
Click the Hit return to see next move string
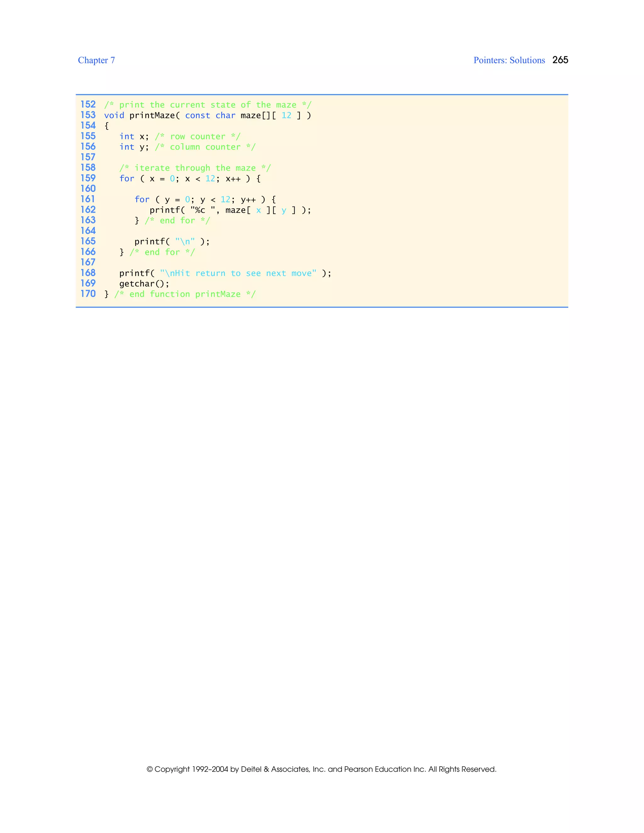238,273
